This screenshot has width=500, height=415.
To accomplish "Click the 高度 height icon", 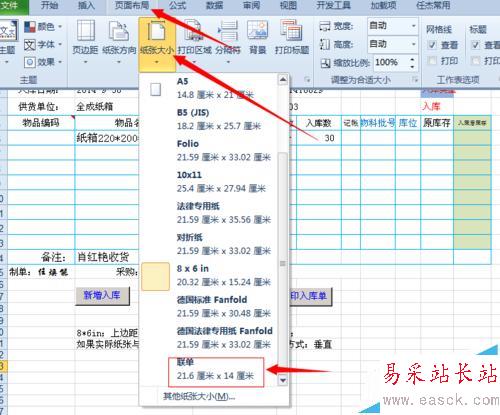I will tap(325, 44).
